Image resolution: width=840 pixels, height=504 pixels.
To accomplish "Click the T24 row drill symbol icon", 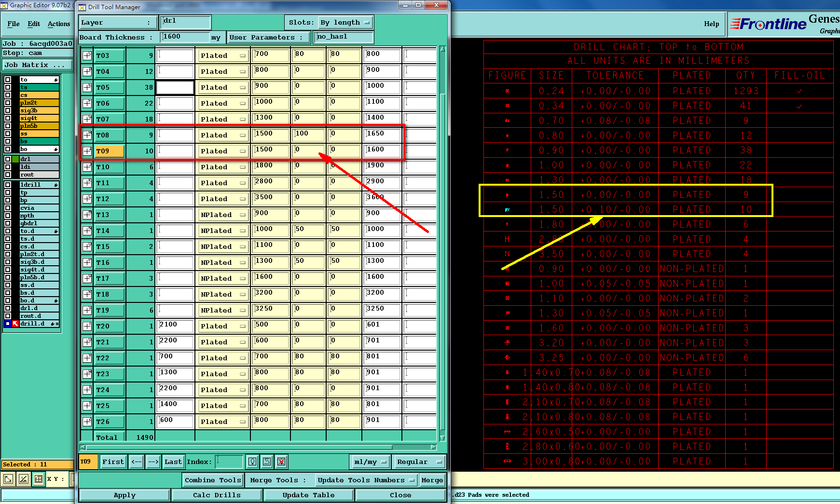I will click(87, 390).
